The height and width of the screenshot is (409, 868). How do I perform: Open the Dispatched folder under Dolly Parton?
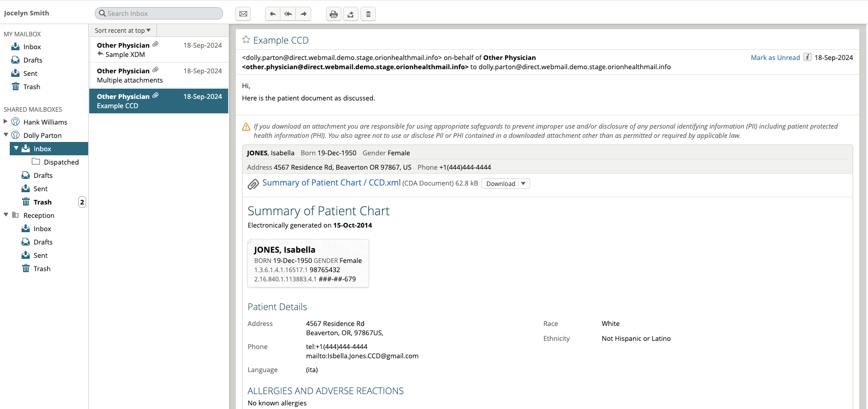click(x=61, y=162)
